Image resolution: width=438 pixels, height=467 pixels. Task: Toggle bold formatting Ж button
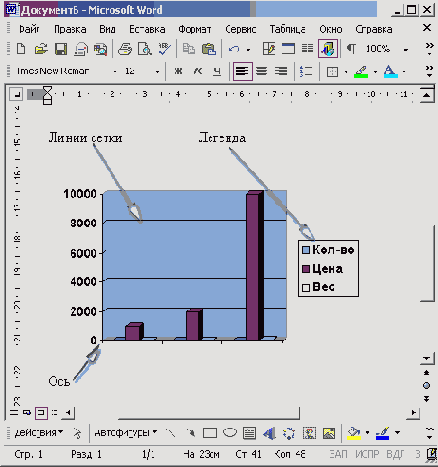coord(178,71)
